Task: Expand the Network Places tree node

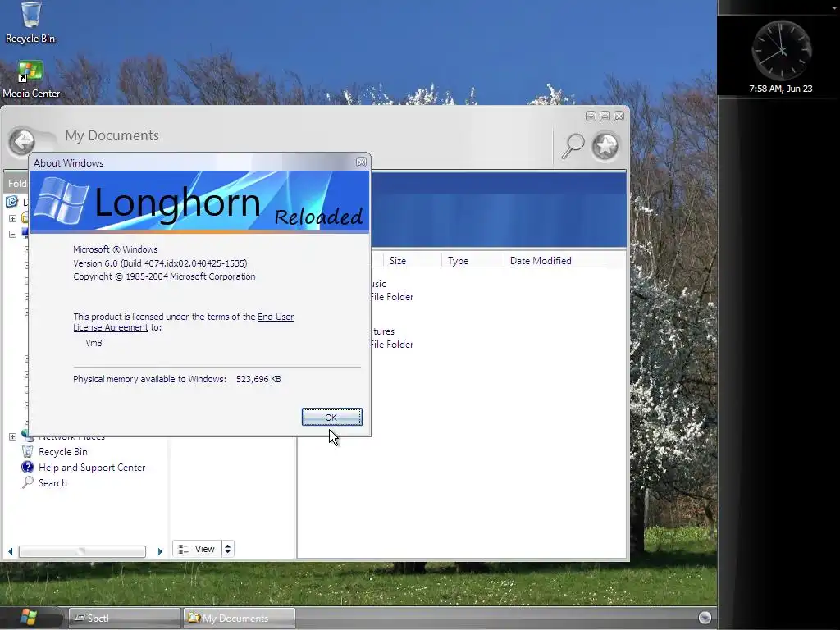Action: (12, 436)
